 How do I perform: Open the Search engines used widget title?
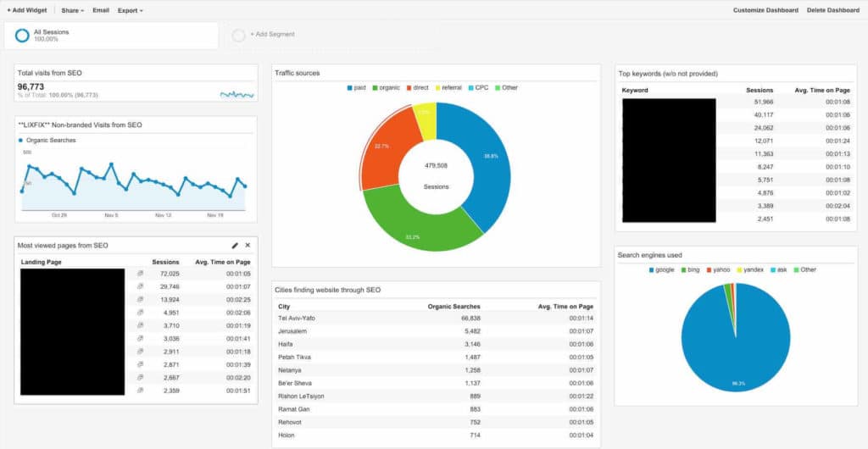pyautogui.click(x=650, y=256)
